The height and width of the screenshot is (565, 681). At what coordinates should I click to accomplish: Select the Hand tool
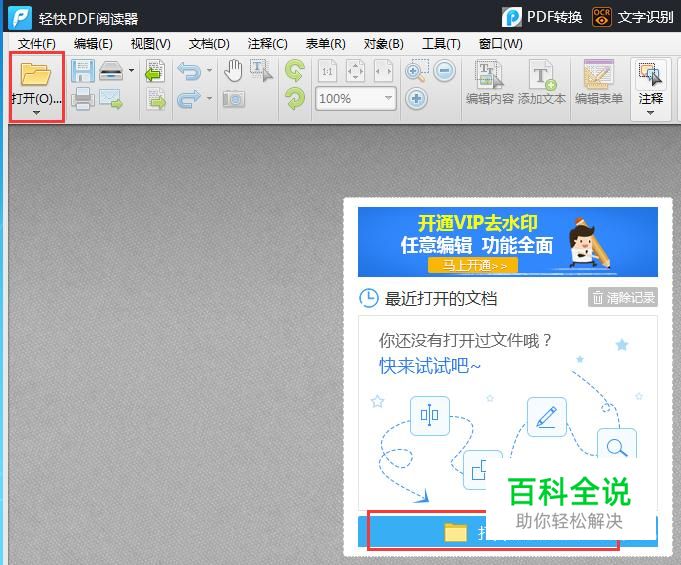(x=233, y=71)
